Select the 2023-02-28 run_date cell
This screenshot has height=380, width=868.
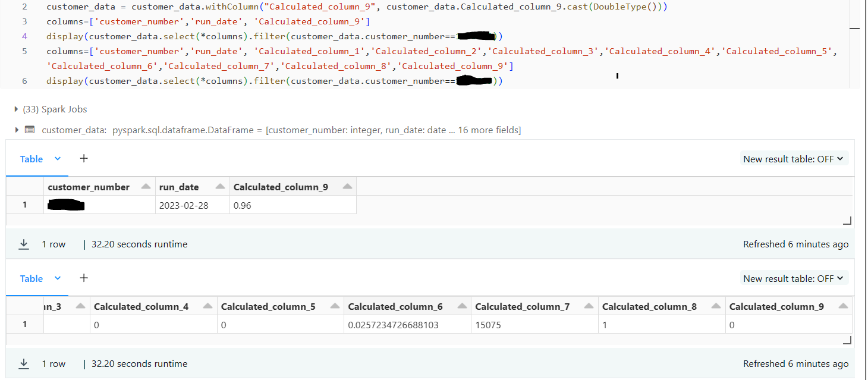click(x=192, y=205)
